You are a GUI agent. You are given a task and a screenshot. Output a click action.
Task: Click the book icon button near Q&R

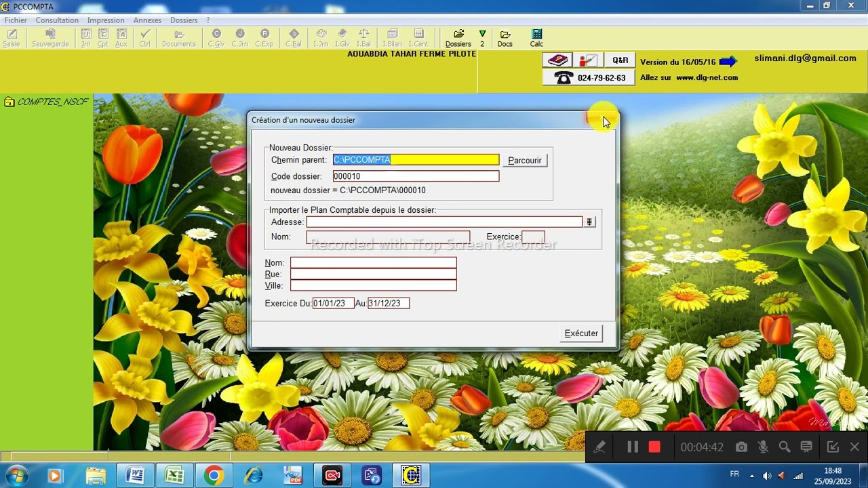pos(557,60)
